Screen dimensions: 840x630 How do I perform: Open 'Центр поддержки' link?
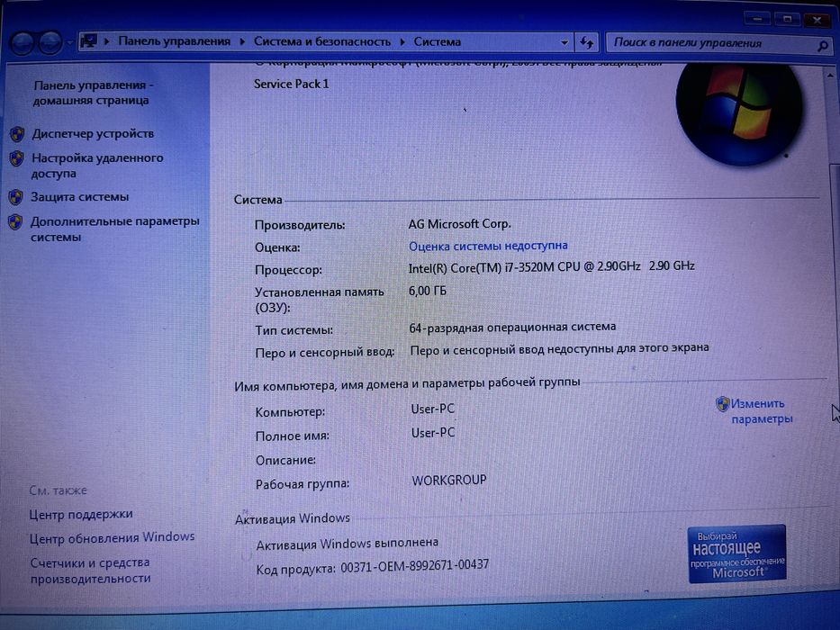[x=81, y=514]
